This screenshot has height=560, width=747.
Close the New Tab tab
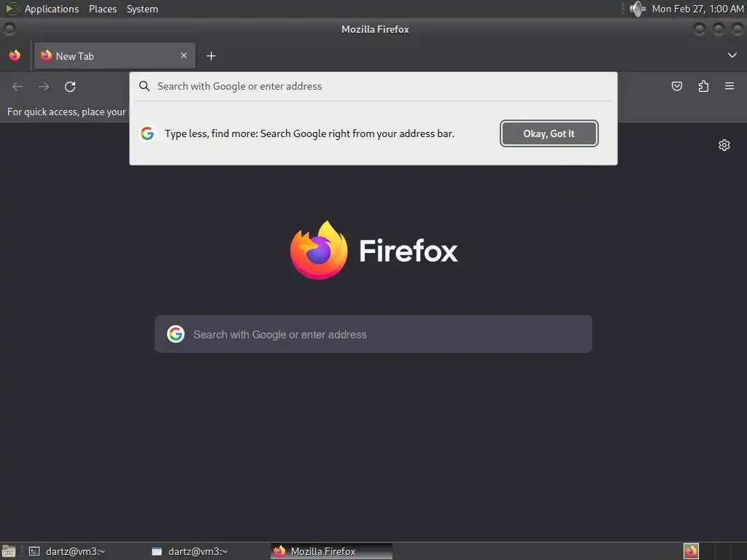click(x=184, y=55)
